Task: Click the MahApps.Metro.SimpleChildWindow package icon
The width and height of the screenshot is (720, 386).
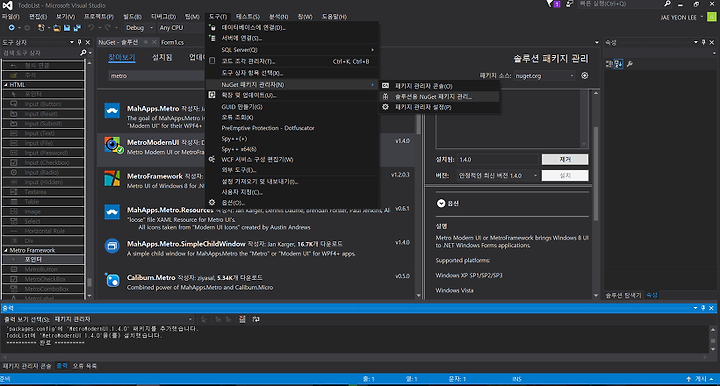Action: tap(112, 246)
